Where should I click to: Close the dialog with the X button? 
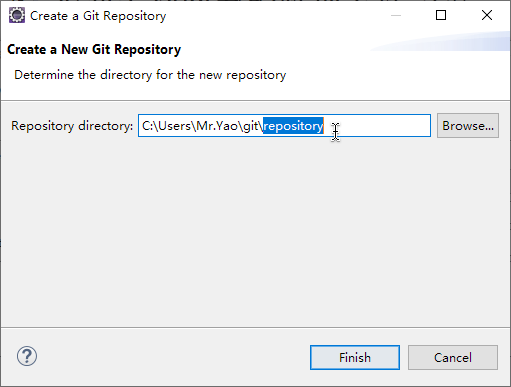coord(487,15)
